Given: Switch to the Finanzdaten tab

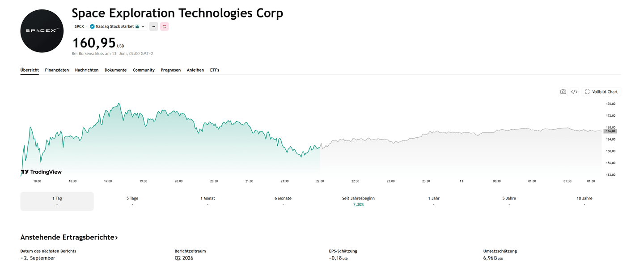Looking at the screenshot, I should [57, 70].
